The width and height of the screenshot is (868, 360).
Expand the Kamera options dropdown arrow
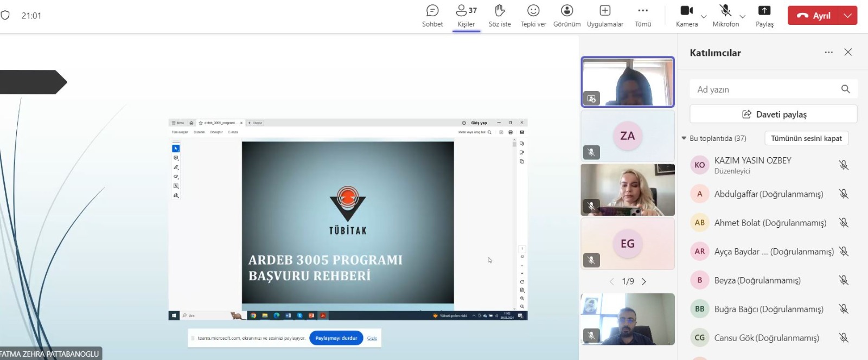(704, 17)
